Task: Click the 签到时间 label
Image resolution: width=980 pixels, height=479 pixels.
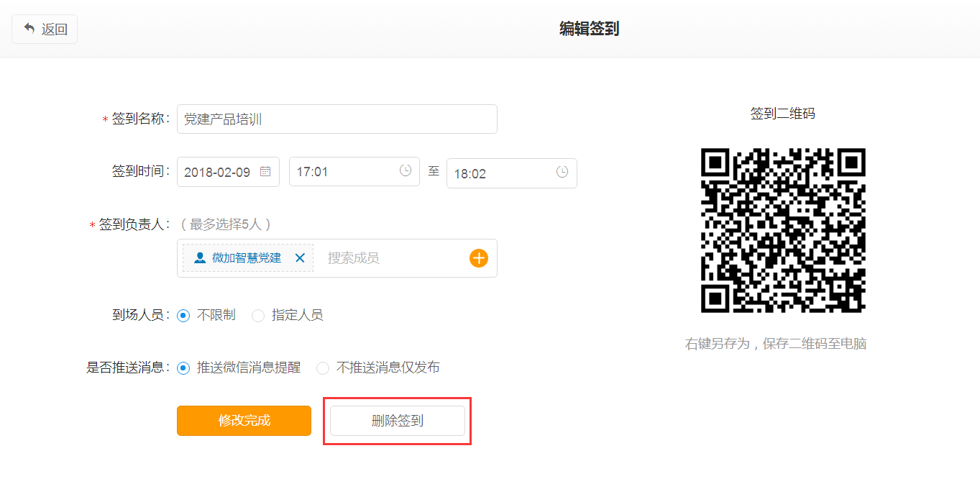Action: [x=140, y=171]
